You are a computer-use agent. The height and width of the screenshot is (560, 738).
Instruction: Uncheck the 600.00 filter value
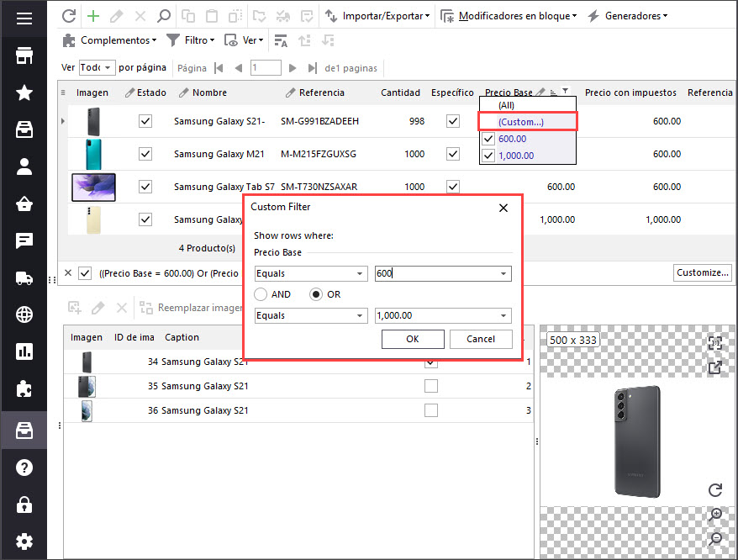488,139
